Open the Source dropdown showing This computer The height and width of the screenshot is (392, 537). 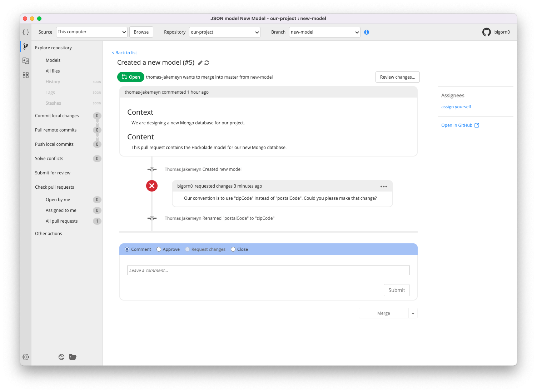pos(91,32)
